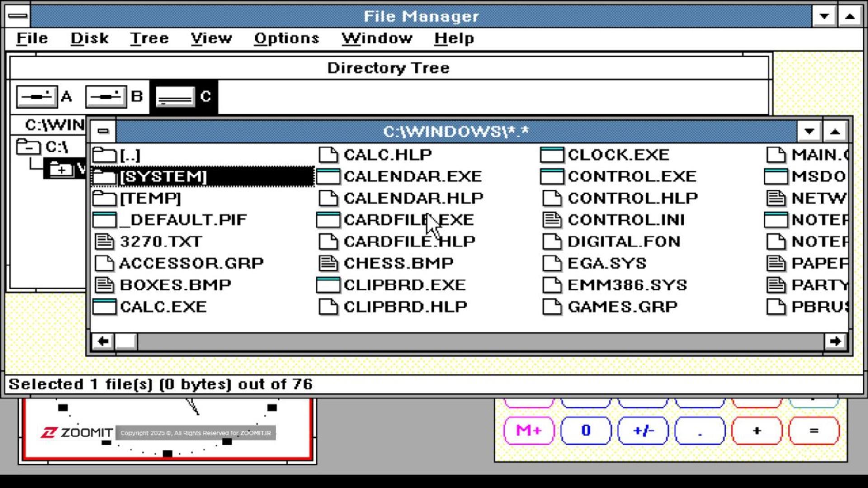Click the CONTROL.INI document icon
Image resolution: width=868 pixels, height=488 pixels.
coord(552,220)
